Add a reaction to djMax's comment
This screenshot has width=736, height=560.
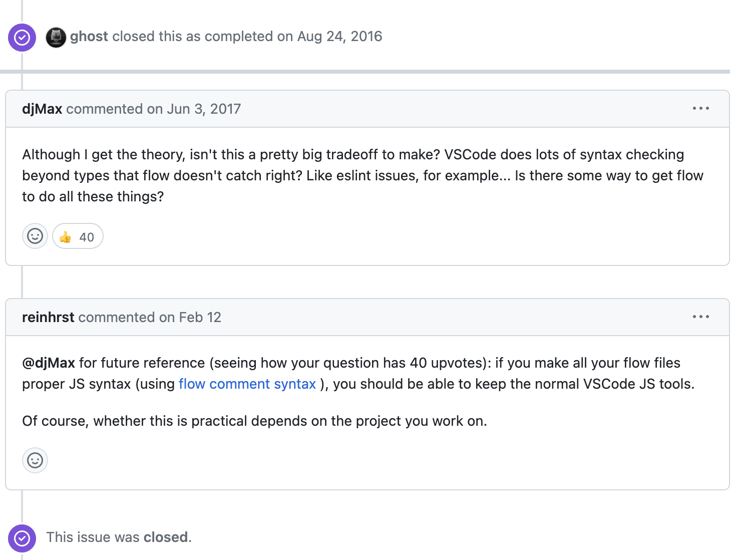pyautogui.click(x=35, y=236)
